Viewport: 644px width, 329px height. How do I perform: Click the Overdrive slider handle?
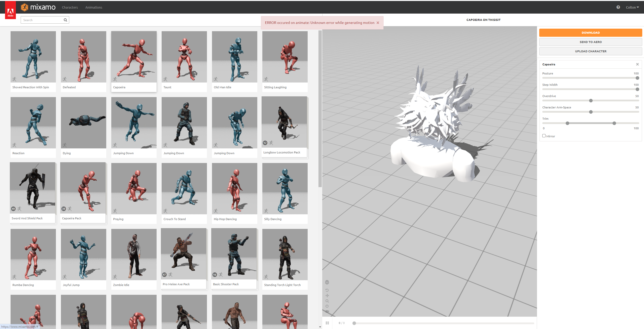click(x=591, y=101)
